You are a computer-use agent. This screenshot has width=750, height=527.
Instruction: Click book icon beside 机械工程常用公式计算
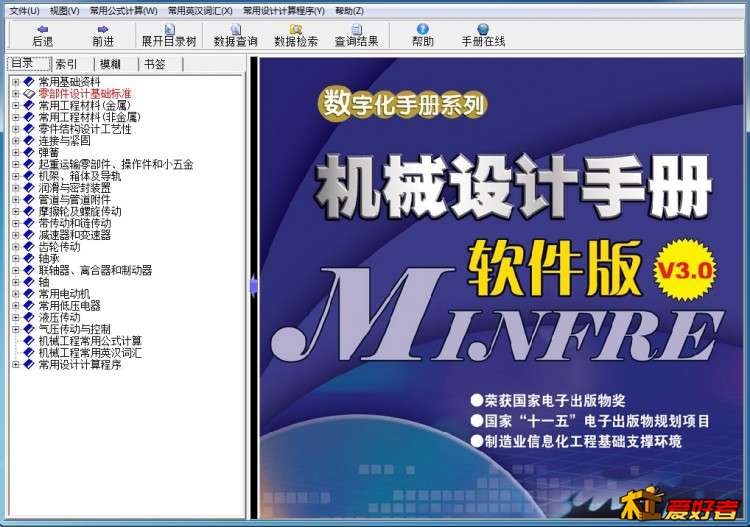pyautogui.click(x=29, y=341)
